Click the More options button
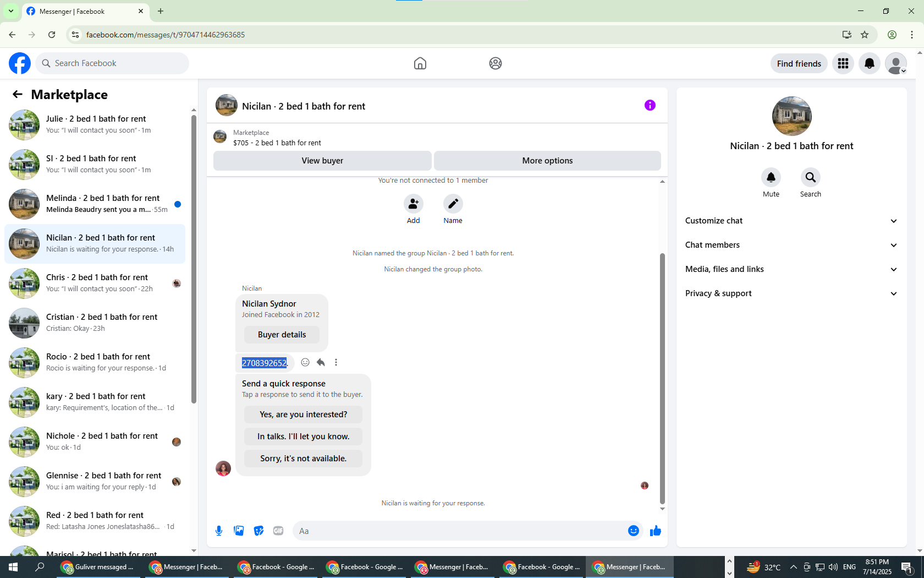This screenshot has height=578, width=924. [x=547, y=161]
